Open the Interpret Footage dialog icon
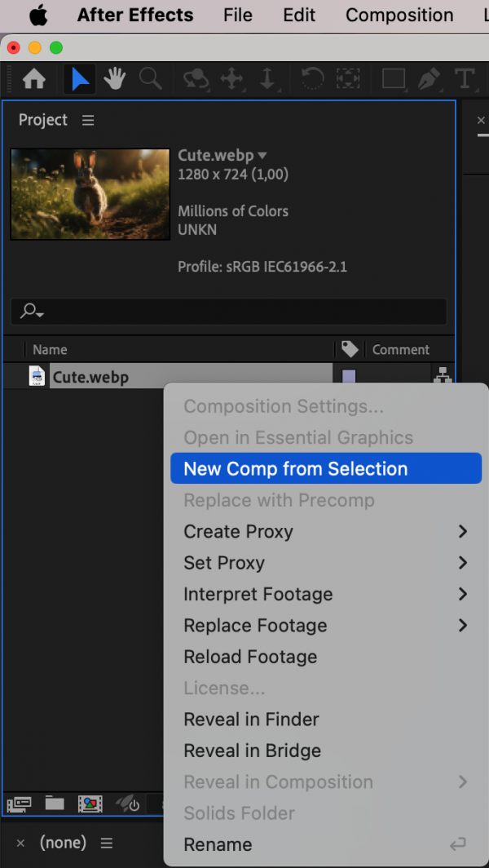This screenshot has height=868, width=489. [x=20, y=804]
